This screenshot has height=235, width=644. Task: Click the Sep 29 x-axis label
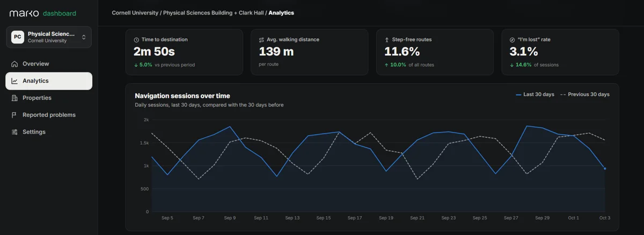click(x=543, y=218)
